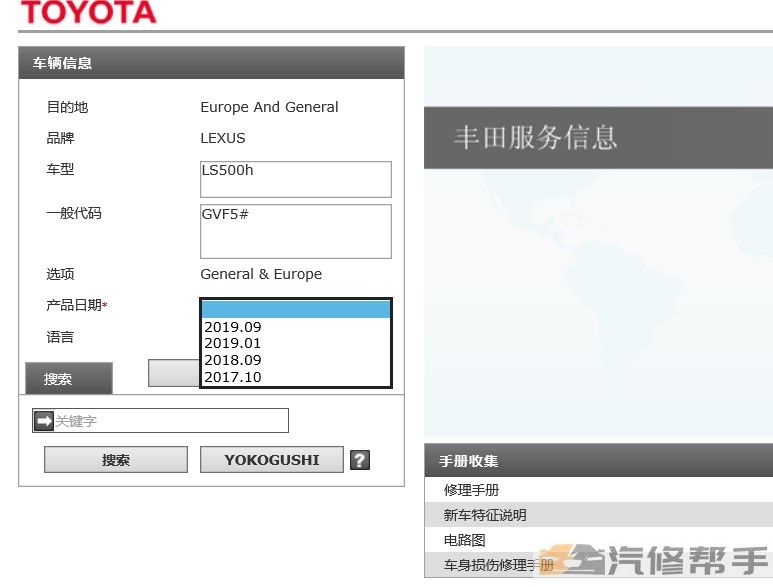Choose production date 2017.10
The image size is (773, 587).
[296, 377]
